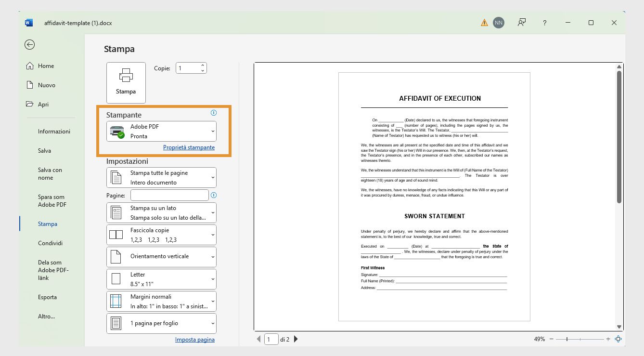This screenshot has height=356, width=644.
Task: Click the Imposta pagina link
Action: pos(194,339)
